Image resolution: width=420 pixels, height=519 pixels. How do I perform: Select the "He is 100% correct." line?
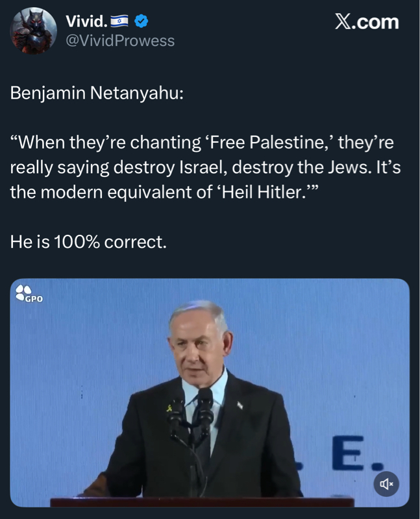pos(89,242)
